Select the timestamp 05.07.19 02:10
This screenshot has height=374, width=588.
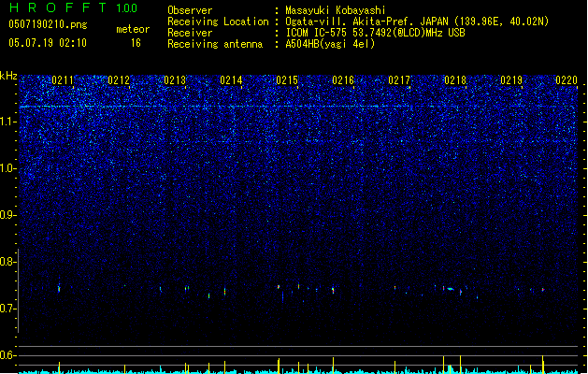(48, 43)
